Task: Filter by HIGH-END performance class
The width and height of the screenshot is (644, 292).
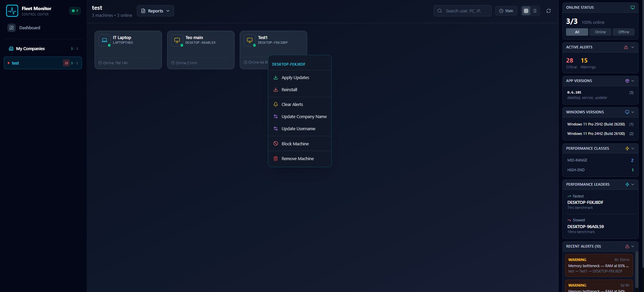Action: click(x=600, y=170)
